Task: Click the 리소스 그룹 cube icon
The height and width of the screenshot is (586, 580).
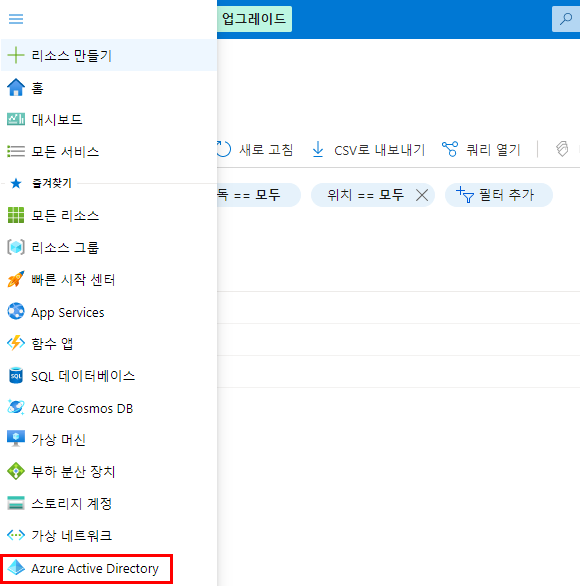Action: point(16,247)
